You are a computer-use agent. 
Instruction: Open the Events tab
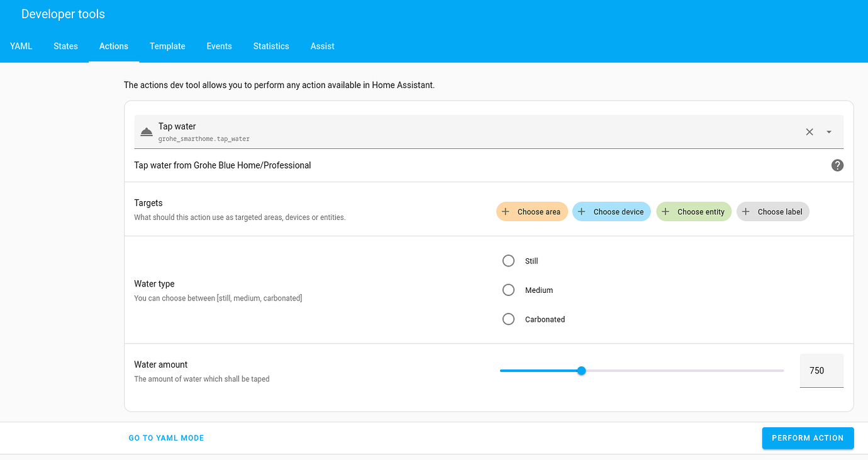[x=219, y=46]
